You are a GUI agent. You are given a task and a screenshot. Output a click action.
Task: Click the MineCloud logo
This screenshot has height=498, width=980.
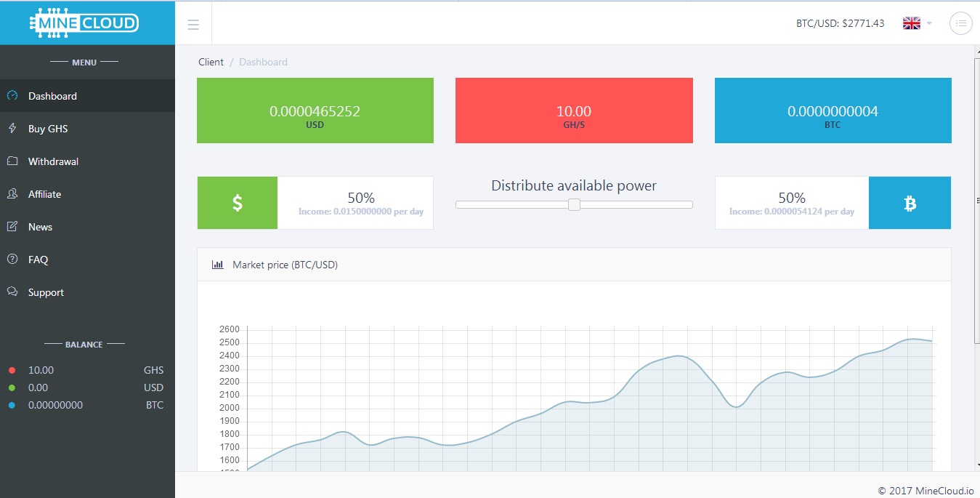click(84, 23)
